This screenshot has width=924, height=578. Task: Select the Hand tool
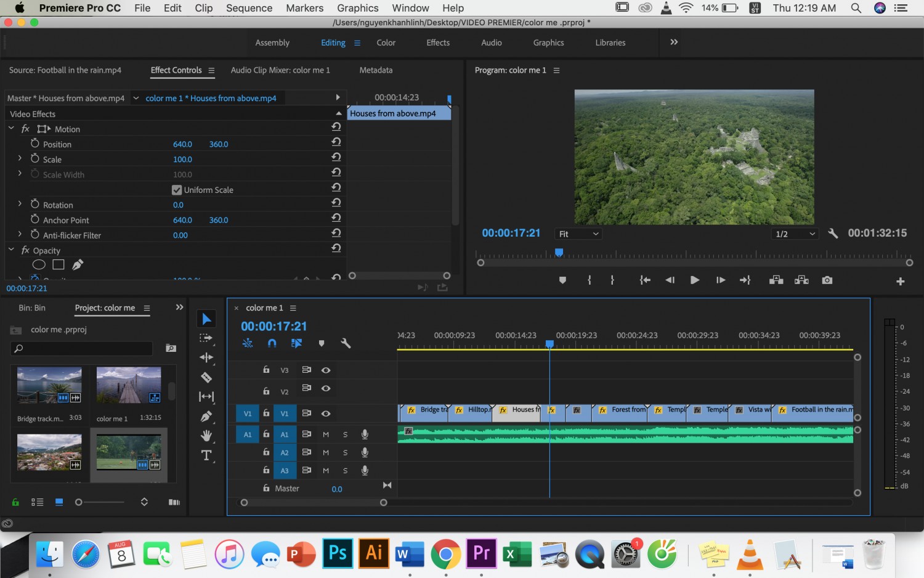206,436
